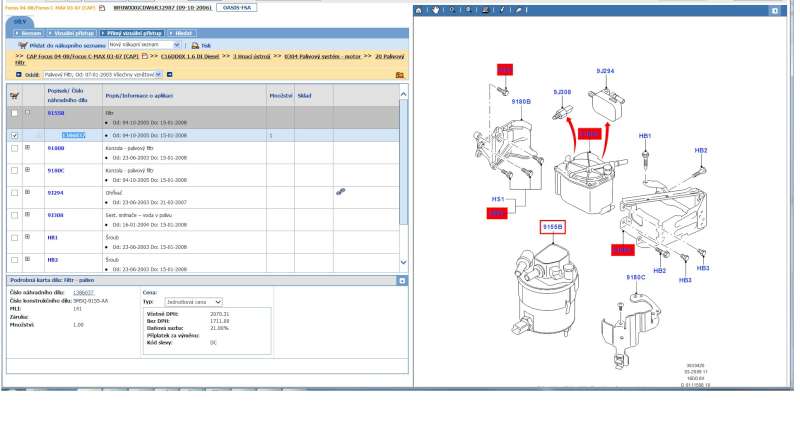Image resolution: width=800 pixels, height=430 pixels.
Task: Expand the 9180C tree row
Action: click(x=28, y=170)
